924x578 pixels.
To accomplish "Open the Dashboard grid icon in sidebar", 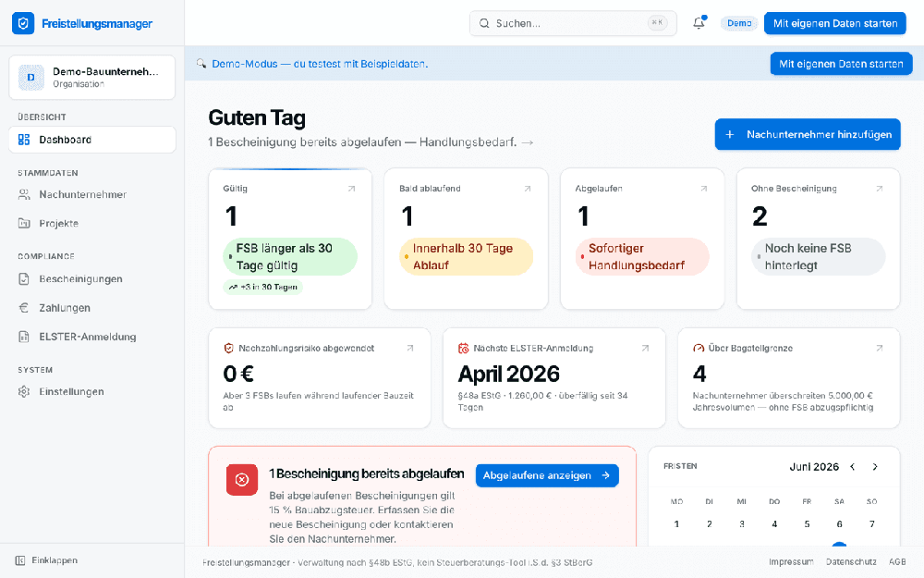I will click(24, 140).
